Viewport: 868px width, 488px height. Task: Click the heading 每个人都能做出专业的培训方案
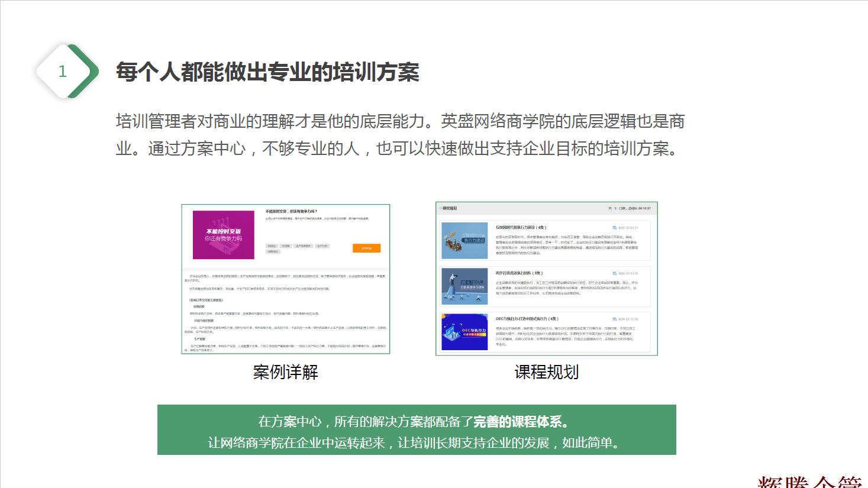(x=267, y=72)
